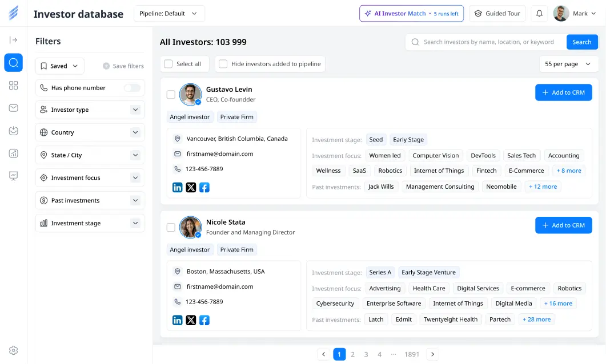Click the pagination ellipsis between 4 and 1891
Screen dimensions: 606x364
(394, 354)
